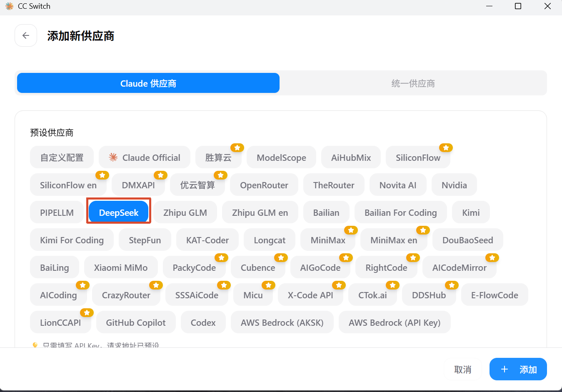Pick Bailian For Coding preset
This screenshot has height=392, width=562.
pyautogui.click(x=401, y=212)
